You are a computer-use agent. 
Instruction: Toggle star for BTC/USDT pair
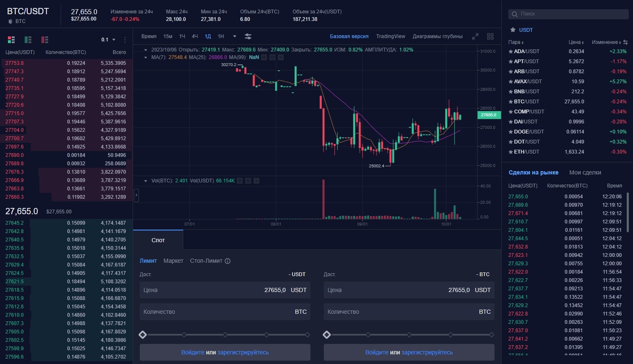point(510,102)
